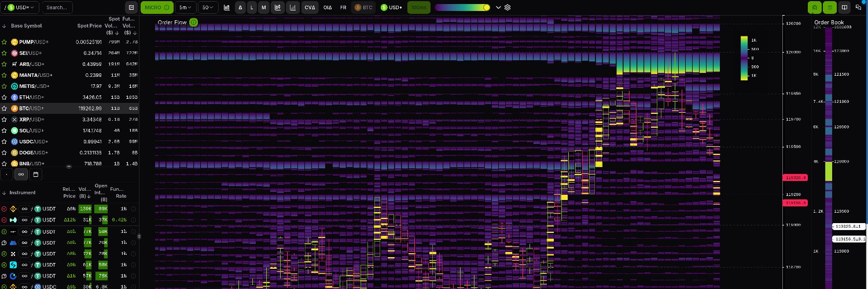
Task: Open the 50 tick size dropdown
Action: click(208, 8)
